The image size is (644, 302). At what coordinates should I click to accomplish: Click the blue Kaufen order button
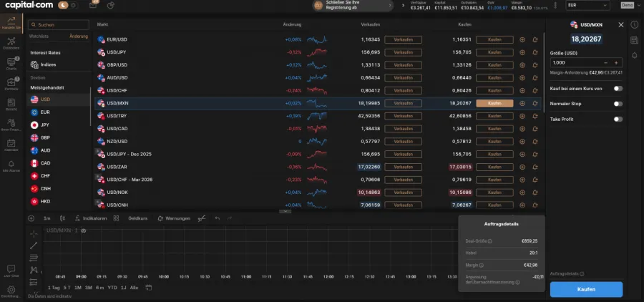[586, 289]
